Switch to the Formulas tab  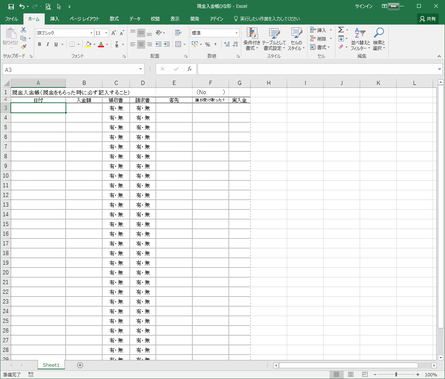(x=114, y=19)
